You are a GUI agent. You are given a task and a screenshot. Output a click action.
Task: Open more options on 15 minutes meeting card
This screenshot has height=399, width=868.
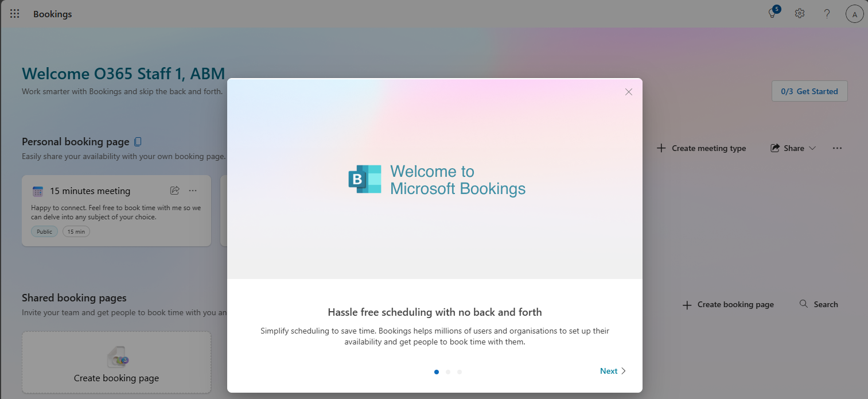[x=193, y=191]
